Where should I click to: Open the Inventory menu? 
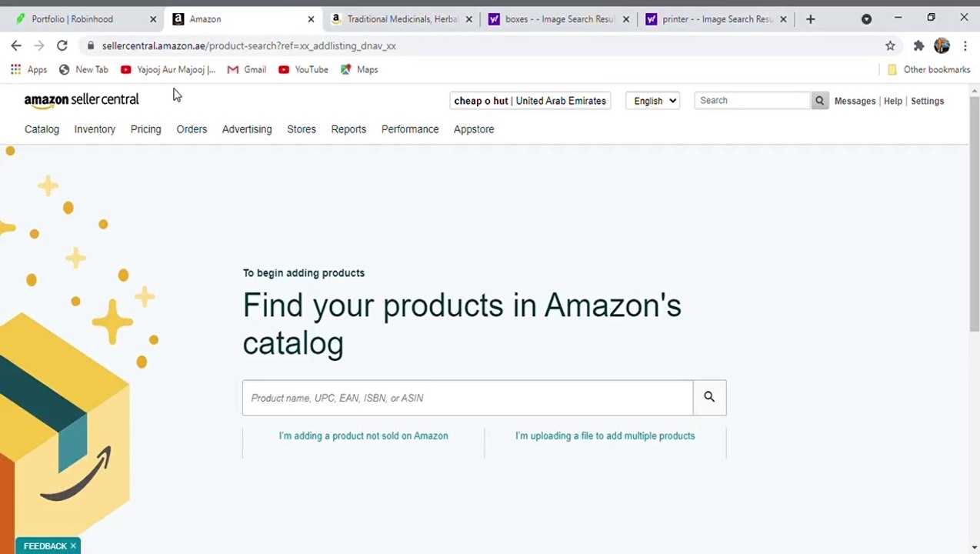(x=95, y=129)
